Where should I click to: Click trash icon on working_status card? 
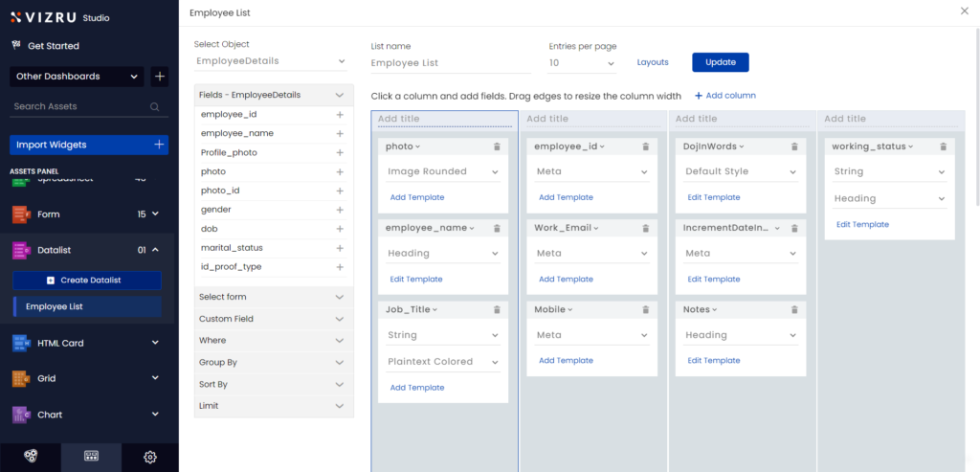coord(943,146)
